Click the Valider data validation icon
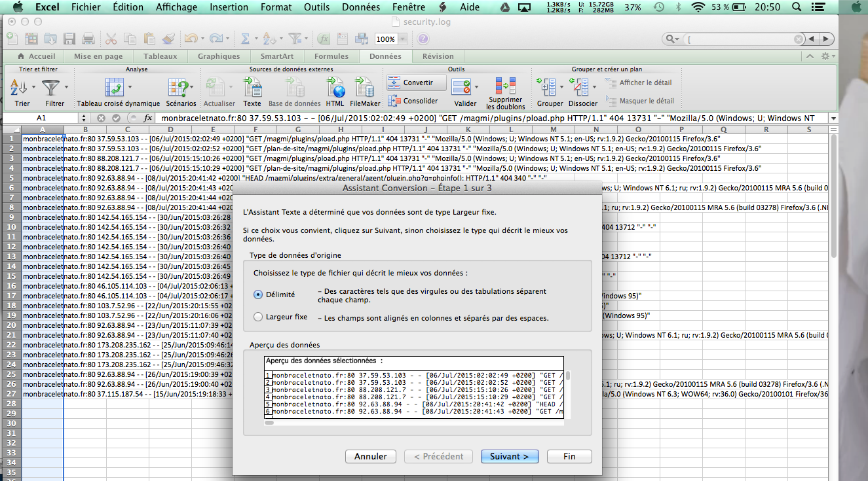This screenshot has width=868, height=481. 462,87
